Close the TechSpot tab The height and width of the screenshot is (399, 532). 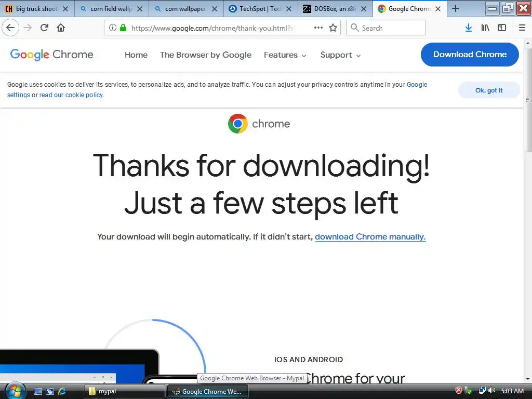tap(289, 9)
